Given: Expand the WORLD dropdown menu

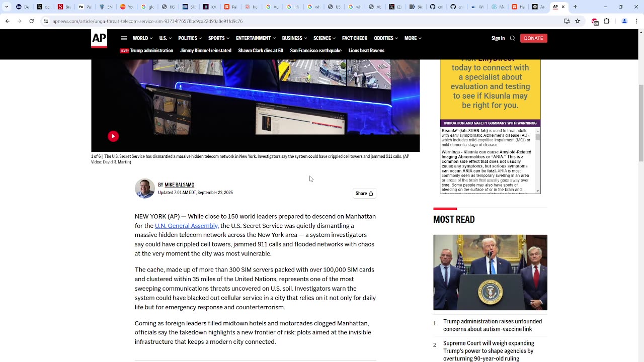Looking at the screenshot, I should [x=142, y=38].
